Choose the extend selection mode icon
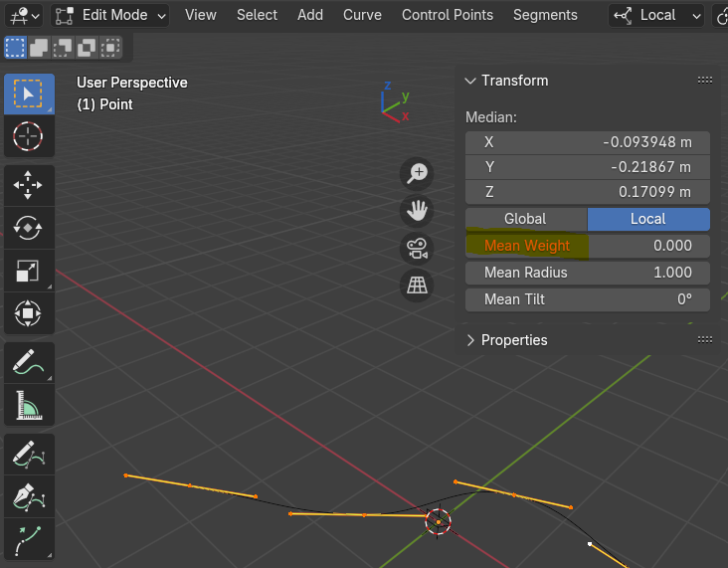728x568 pixels. coord(39,48)
